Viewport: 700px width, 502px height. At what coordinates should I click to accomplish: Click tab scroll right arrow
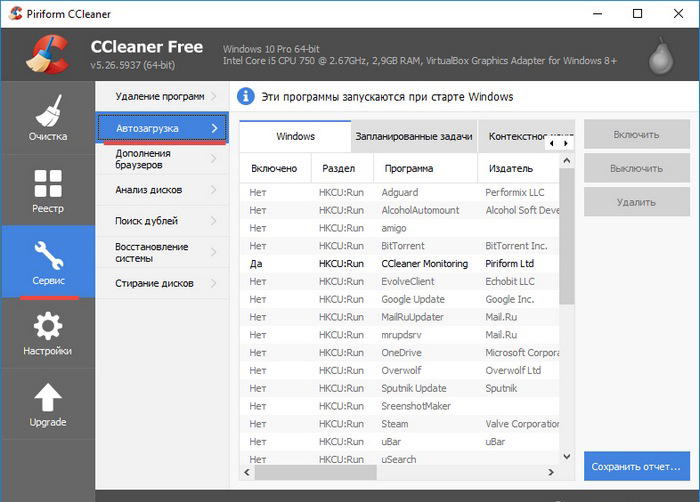click(566, 143)
